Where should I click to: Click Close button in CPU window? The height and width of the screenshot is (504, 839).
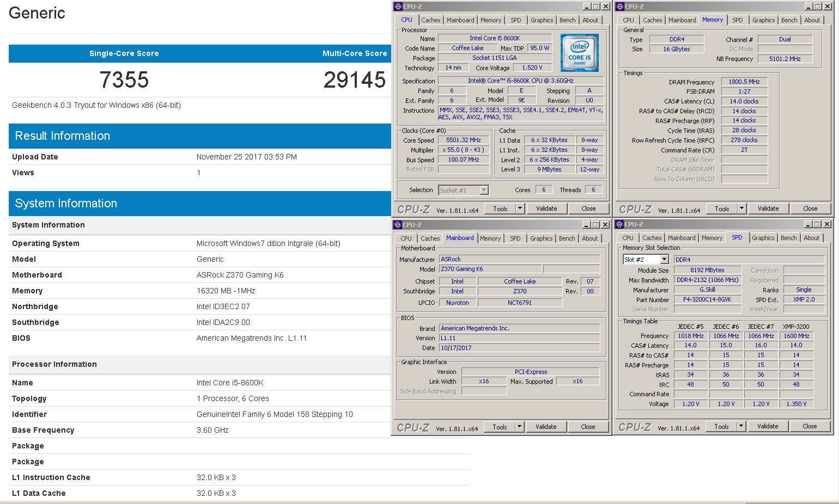pos(588,208)
